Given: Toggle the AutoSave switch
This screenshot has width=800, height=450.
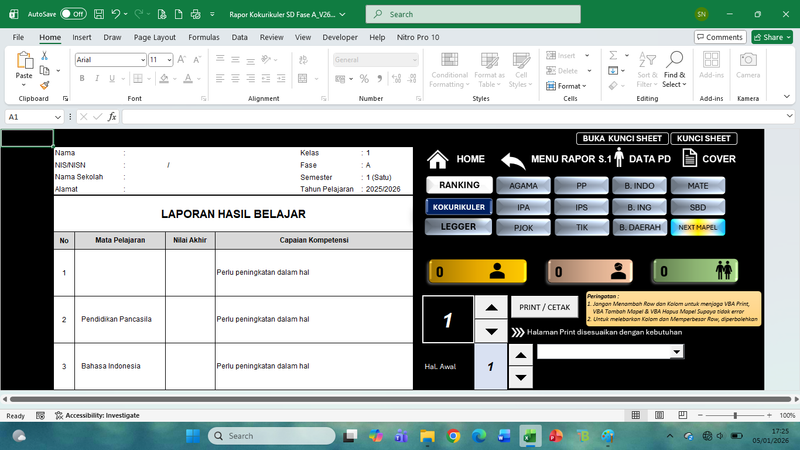Looking at the screenshot, I should coord(72,15).
